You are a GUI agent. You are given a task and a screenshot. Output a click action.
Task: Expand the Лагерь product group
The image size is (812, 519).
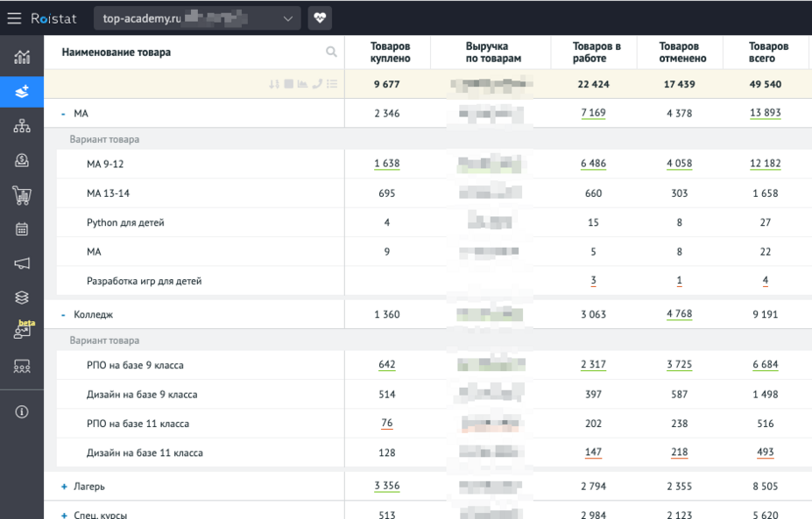pos(64,487)
